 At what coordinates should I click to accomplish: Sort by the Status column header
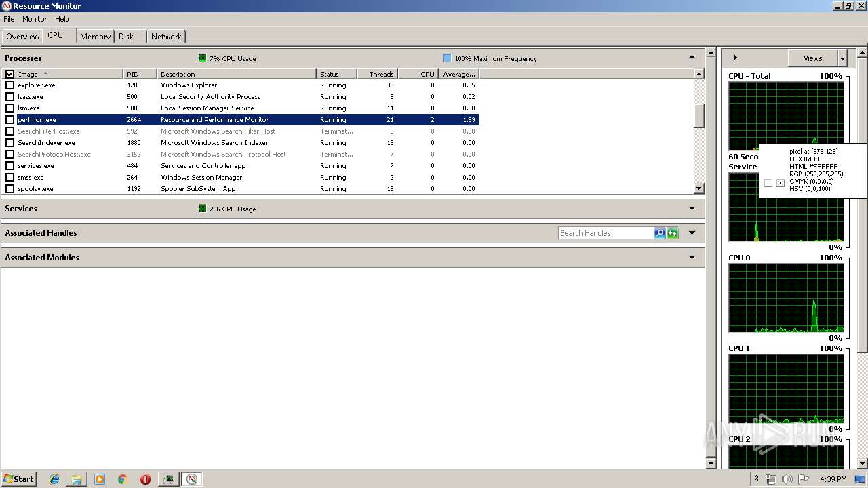(x=336, y=74)
